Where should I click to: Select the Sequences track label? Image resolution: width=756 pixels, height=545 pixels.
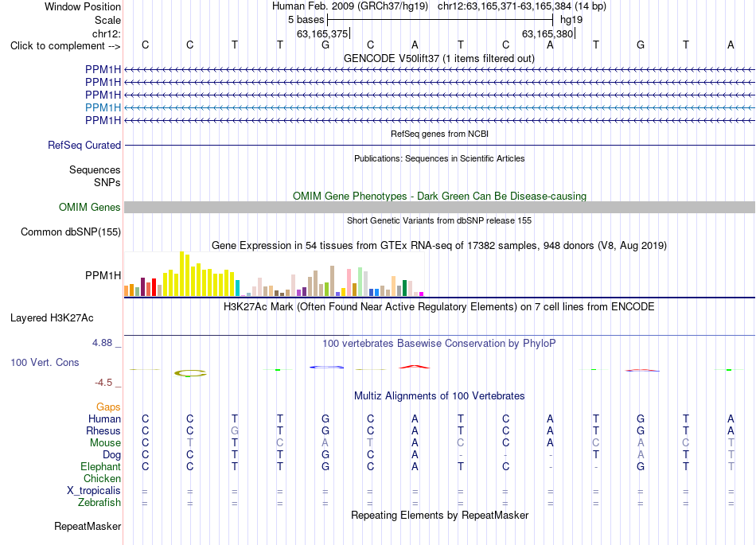95,169
